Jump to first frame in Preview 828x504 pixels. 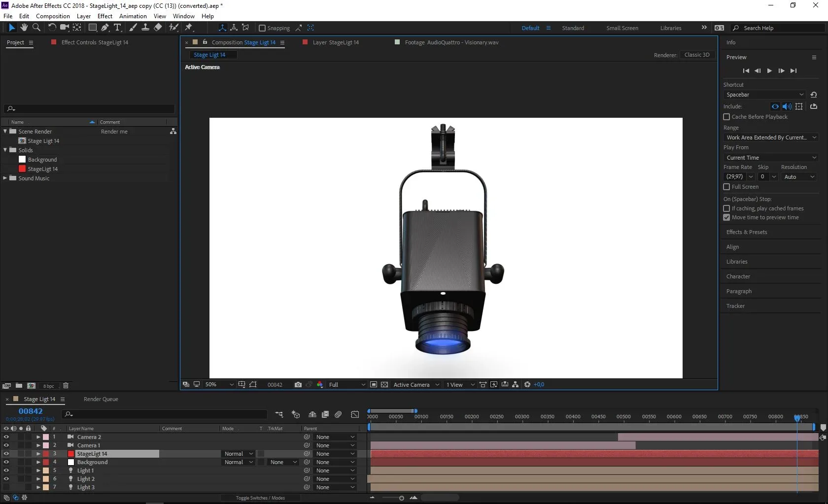pyautogui.click(x=746, y=71)
